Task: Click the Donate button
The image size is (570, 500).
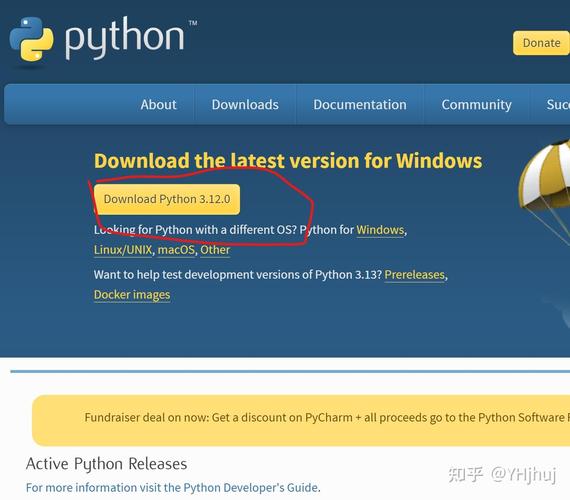Action: (541, 43)
